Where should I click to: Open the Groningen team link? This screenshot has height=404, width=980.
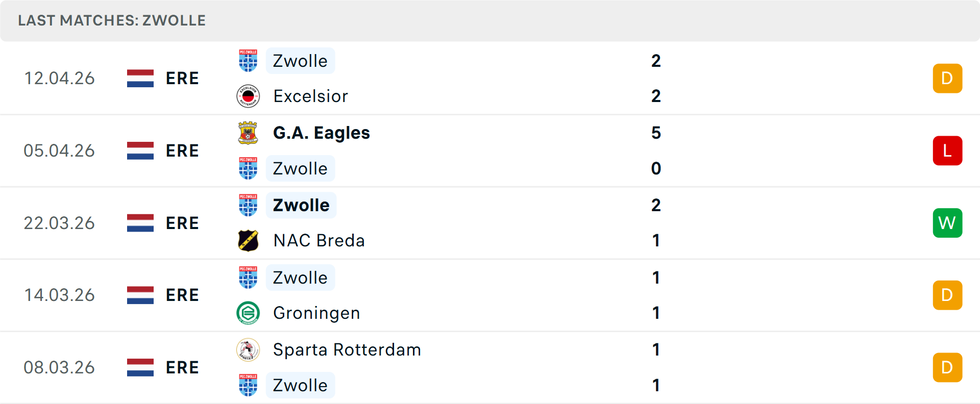point(316,313)
